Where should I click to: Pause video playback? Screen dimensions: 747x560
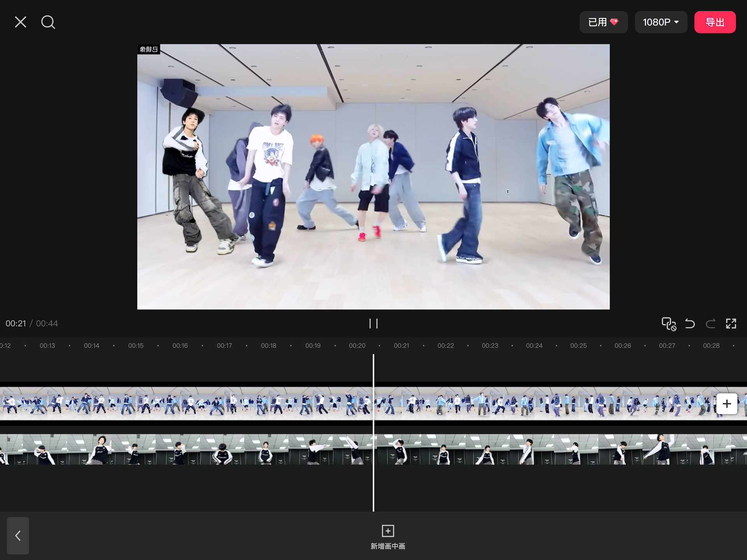[x=373, y=324]
